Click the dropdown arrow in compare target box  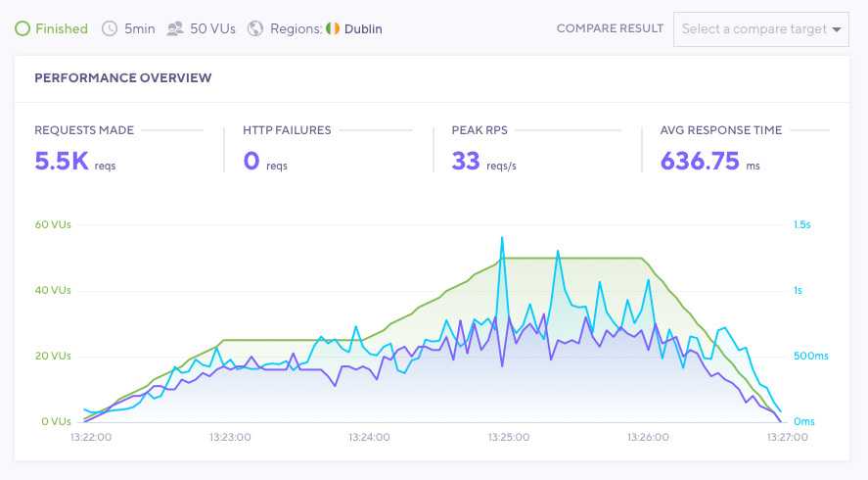(837, 29)
